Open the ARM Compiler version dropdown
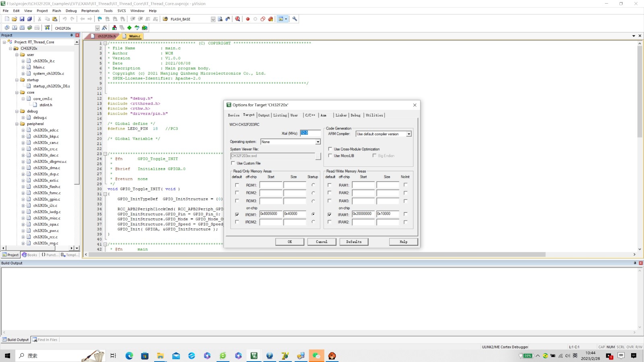The height and width of the screenshot is (362, 644). 409,134
